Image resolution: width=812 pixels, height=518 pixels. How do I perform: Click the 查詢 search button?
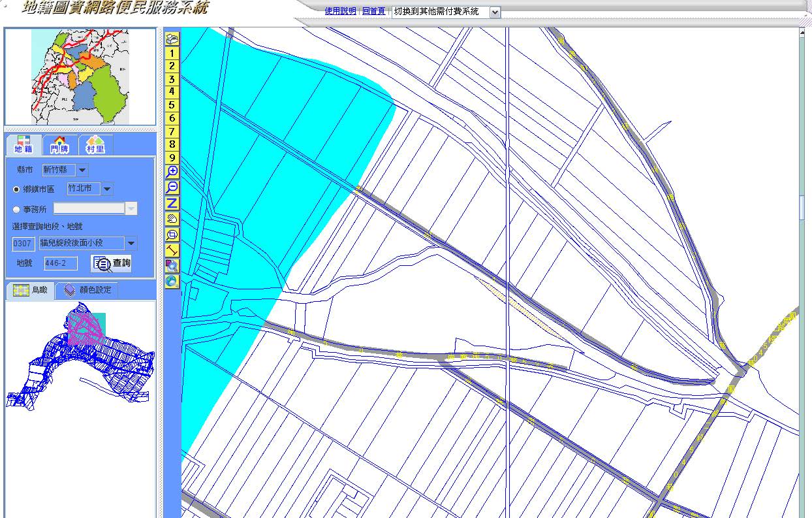pos(112,263)
